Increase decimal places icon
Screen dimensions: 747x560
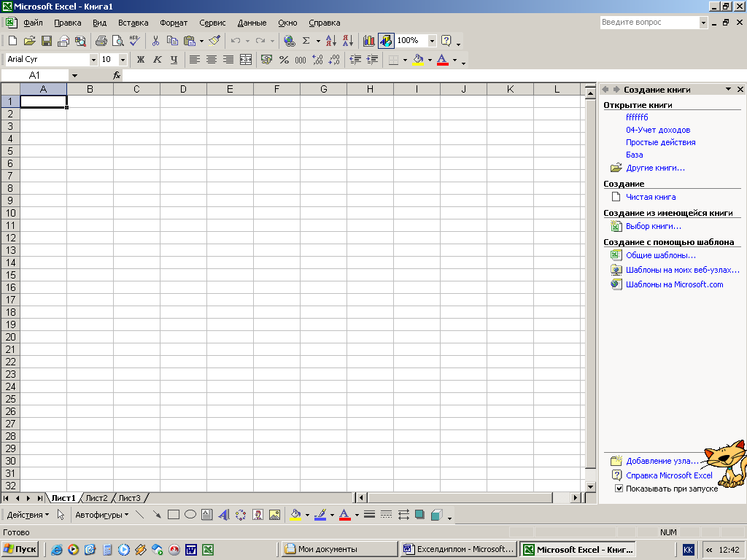[317, 60]
